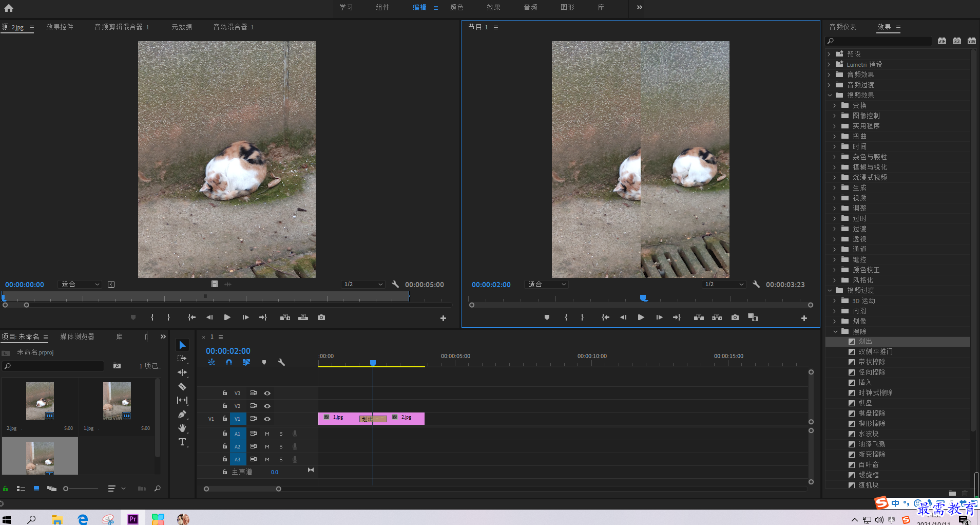
Task: Open Source monitor zoom level dropdown 适合
Action: (x=80, y=284)
